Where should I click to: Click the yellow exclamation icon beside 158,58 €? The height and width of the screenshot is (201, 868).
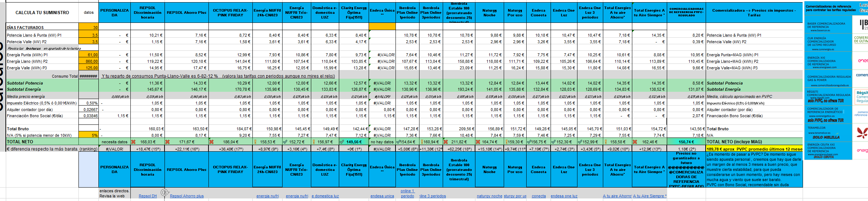[605, 142]
